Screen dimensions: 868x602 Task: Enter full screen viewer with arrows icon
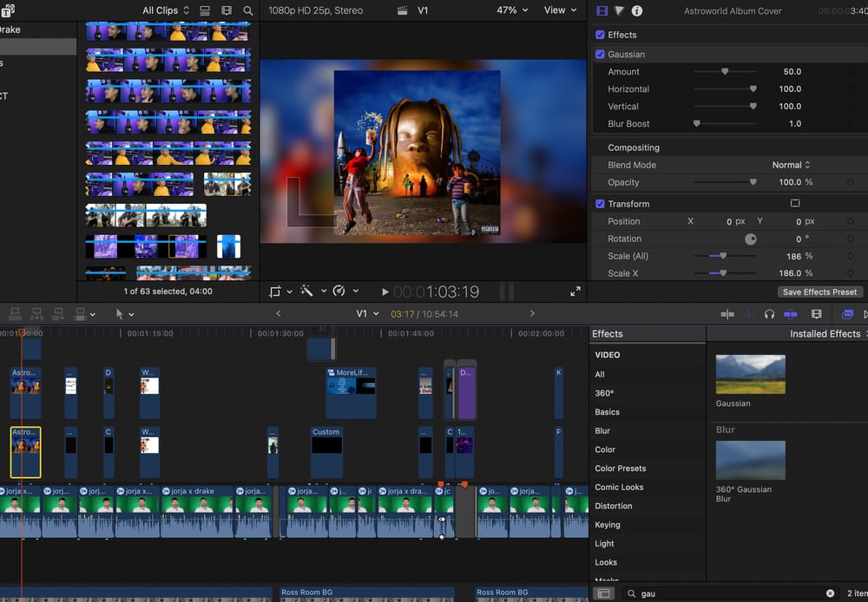click(x=575, y=291)
